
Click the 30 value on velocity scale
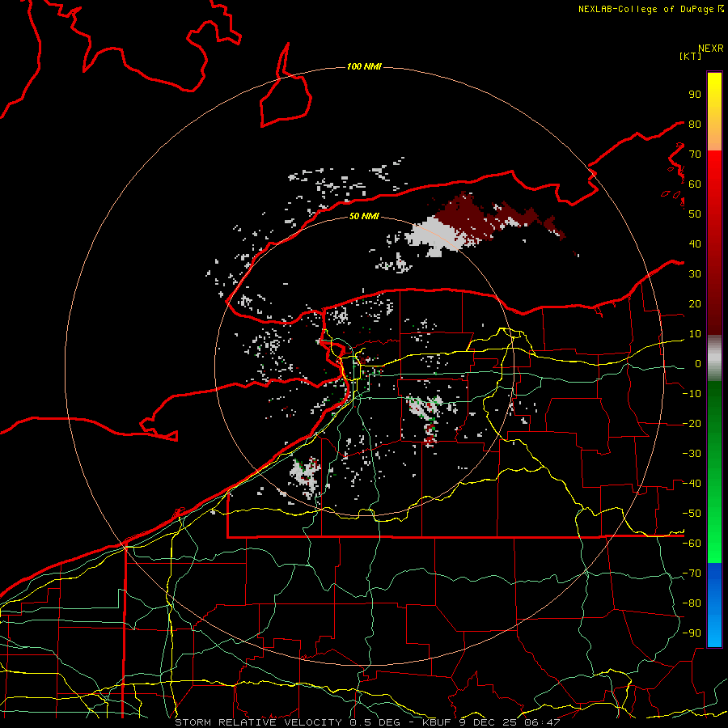695,274
